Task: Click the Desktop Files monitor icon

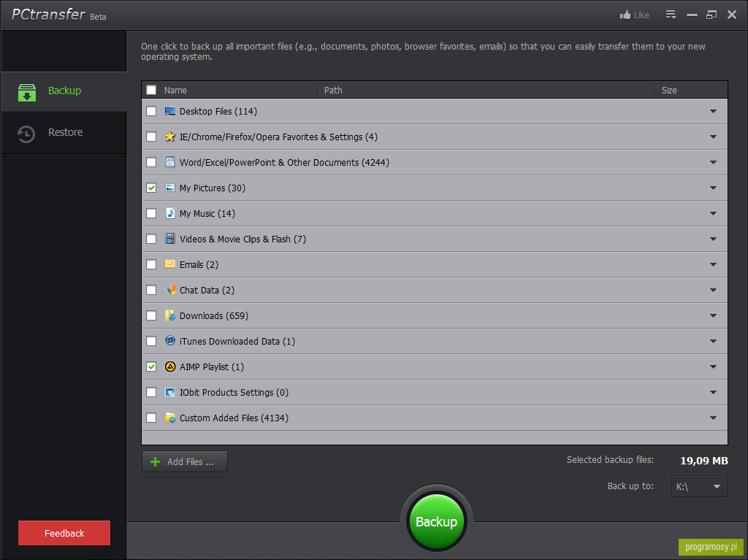Action: click(169, 111)
